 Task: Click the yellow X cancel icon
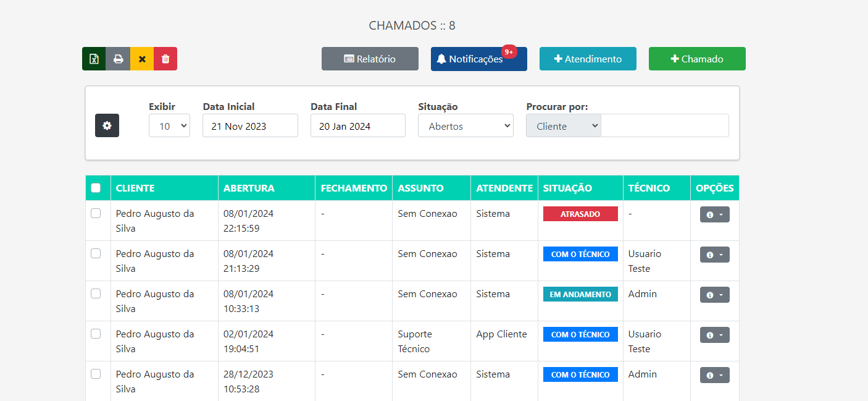(141, 59)
